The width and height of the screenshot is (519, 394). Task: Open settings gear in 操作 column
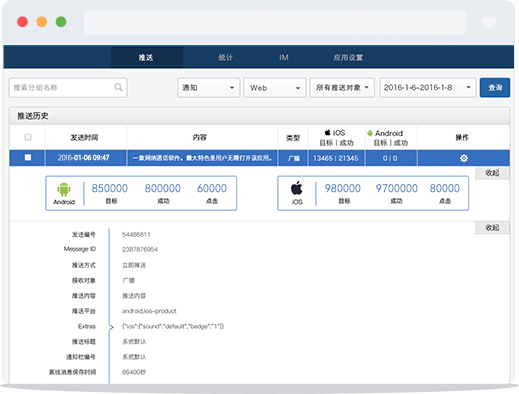tap(464, 158)
